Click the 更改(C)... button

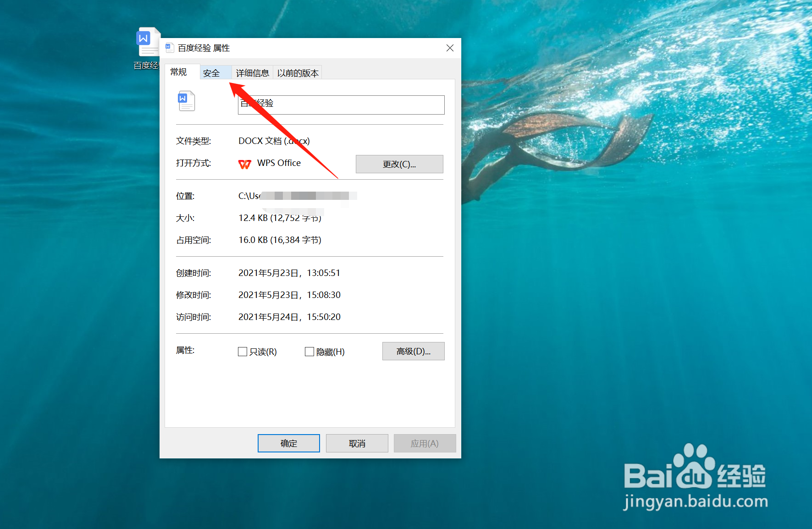click(399, 164)
